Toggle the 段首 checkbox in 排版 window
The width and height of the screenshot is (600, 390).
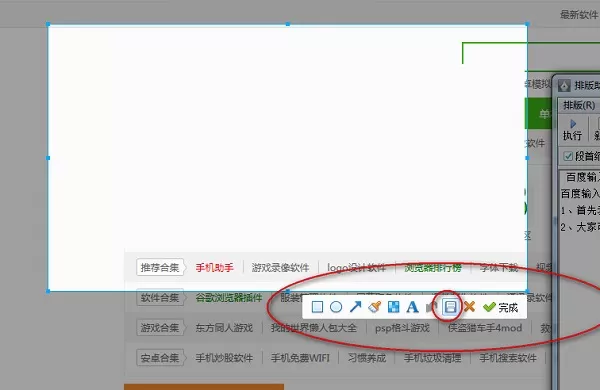568,156
